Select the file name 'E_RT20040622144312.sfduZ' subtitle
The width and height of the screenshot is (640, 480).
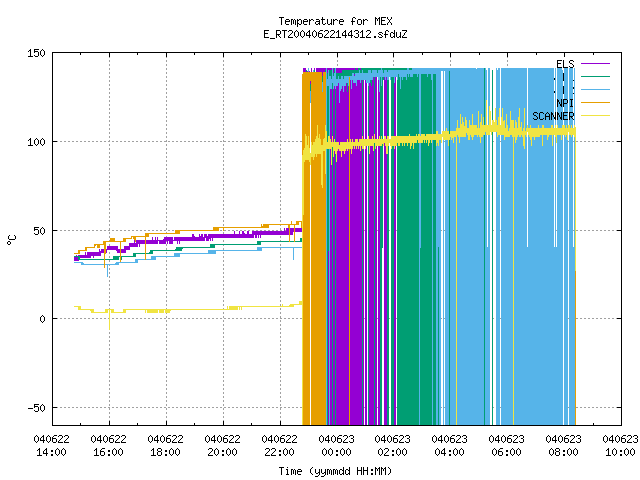(x=336, y=34)
